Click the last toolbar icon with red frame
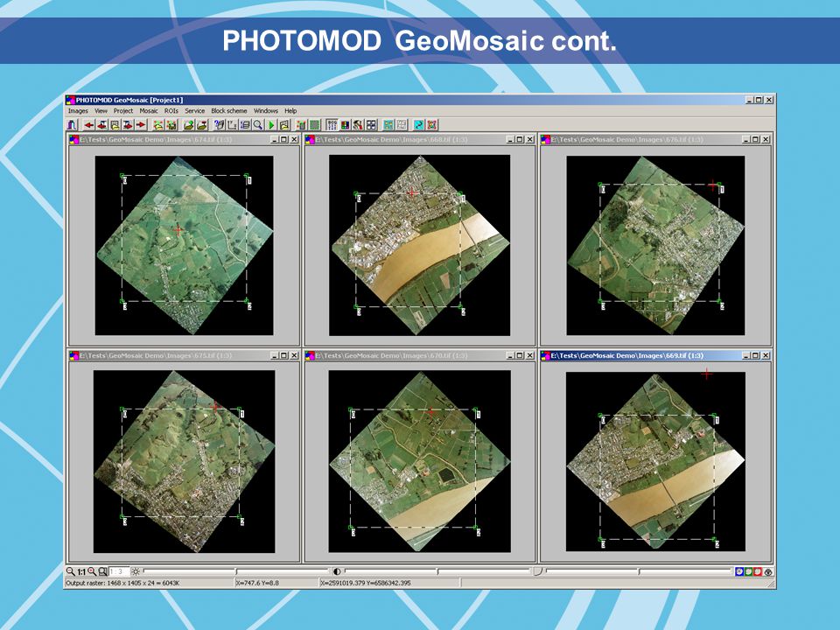840x630 pixels. tap(431, 125)
